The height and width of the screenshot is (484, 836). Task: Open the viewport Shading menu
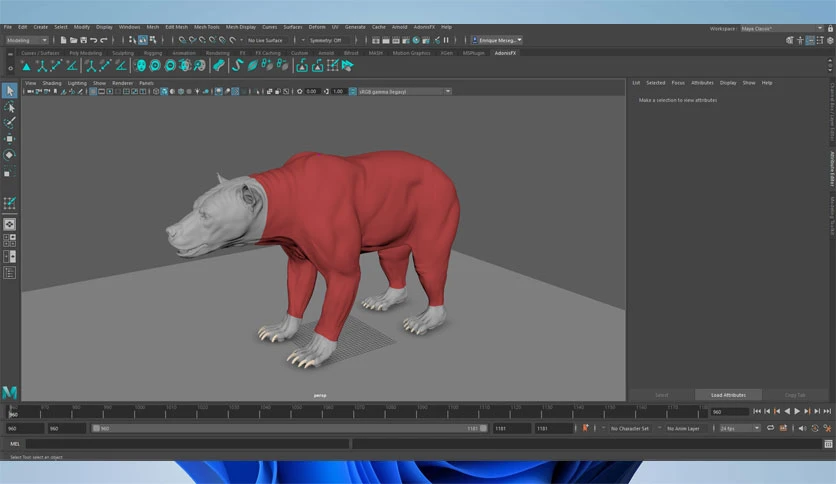point(52,83)
